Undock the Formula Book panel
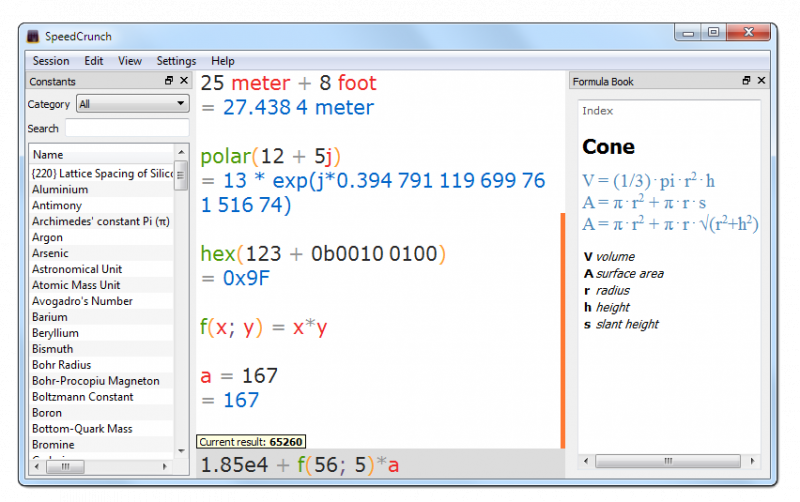 pyautogui.click(x=746, y=81)
